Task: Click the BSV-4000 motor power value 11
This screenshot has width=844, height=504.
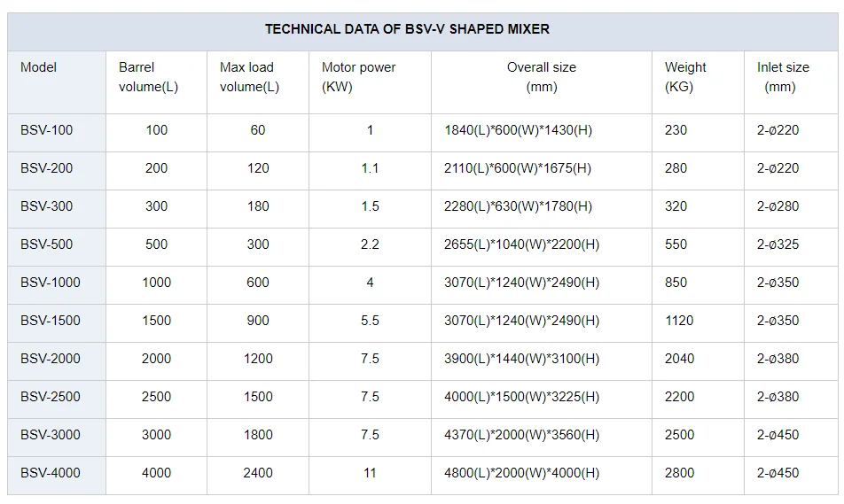Action: coord(370,473)
